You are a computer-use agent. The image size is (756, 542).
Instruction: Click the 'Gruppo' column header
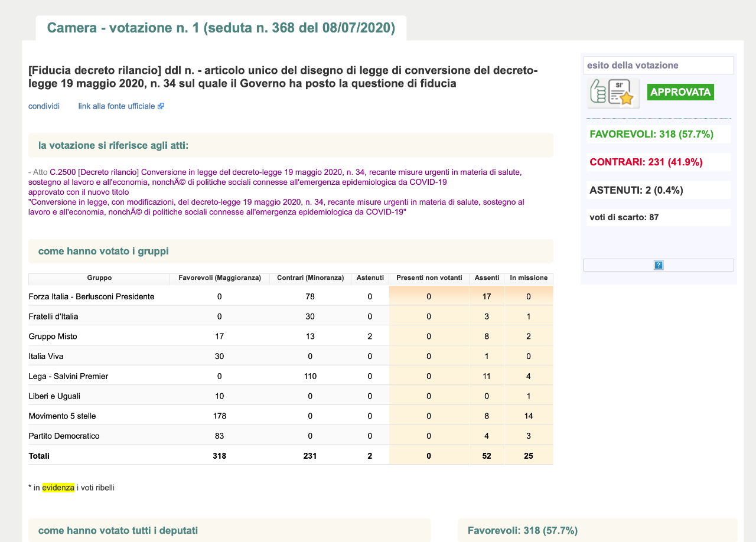(99, 277)
